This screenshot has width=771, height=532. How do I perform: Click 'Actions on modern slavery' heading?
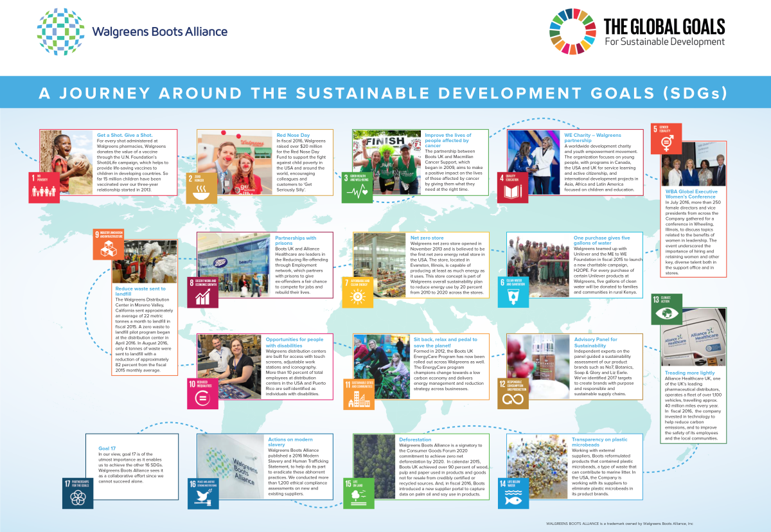click(x=291, y=441)
